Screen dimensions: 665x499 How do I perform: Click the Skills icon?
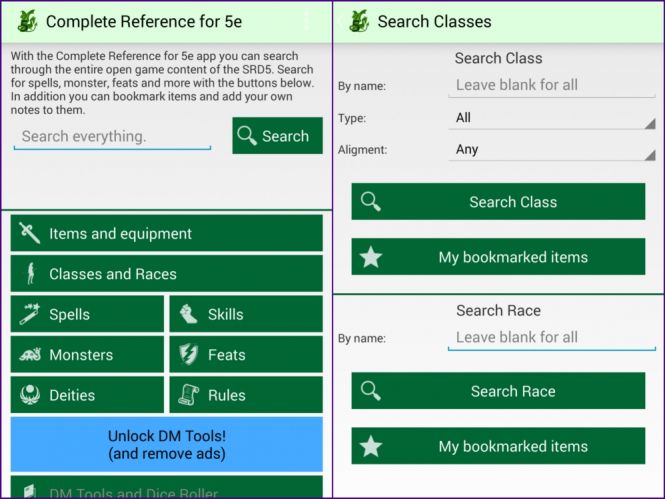pos(188,314)
